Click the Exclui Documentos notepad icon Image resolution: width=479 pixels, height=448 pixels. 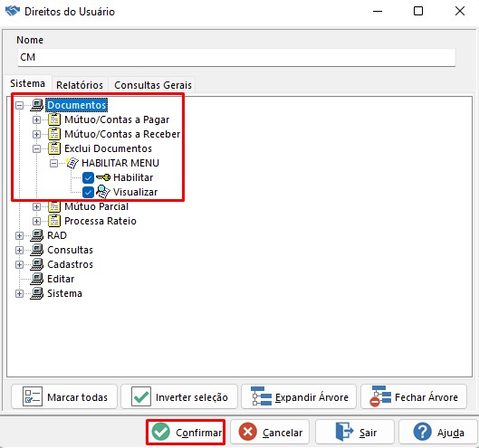point(54,148)
